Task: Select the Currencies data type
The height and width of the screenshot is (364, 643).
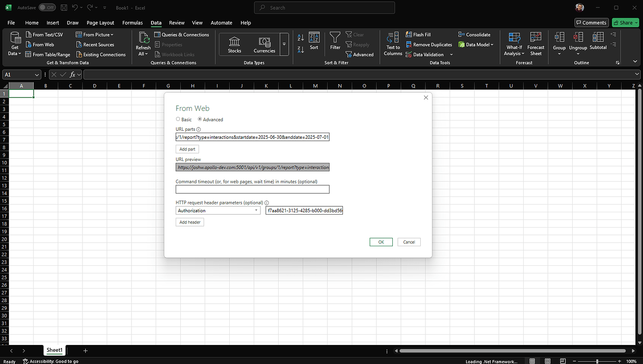Action: [264, 44]
